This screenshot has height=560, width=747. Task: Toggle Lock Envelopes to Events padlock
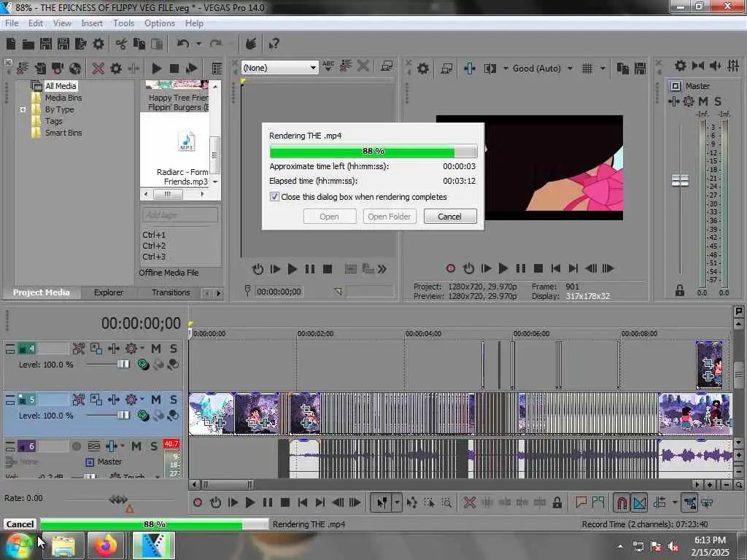point(557,502)
